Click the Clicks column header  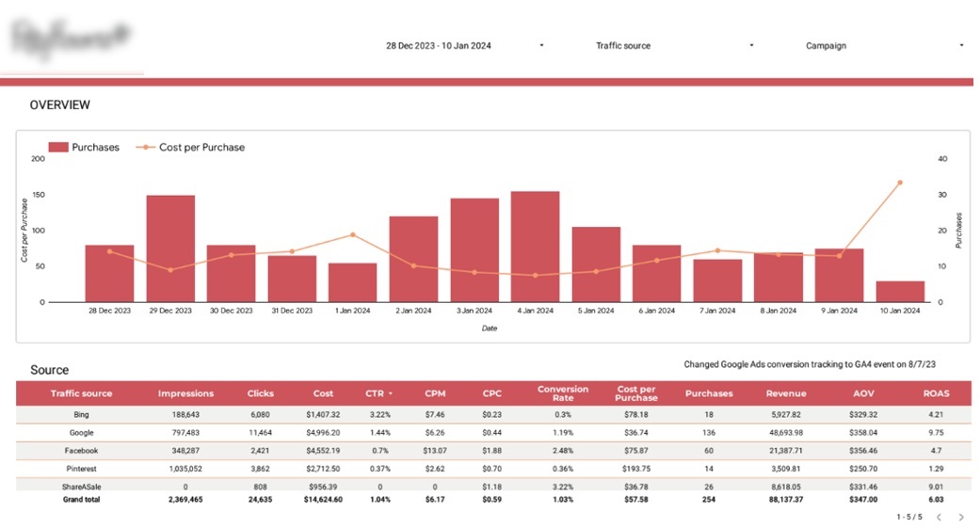pyautogui.click(x=260, y=393)
